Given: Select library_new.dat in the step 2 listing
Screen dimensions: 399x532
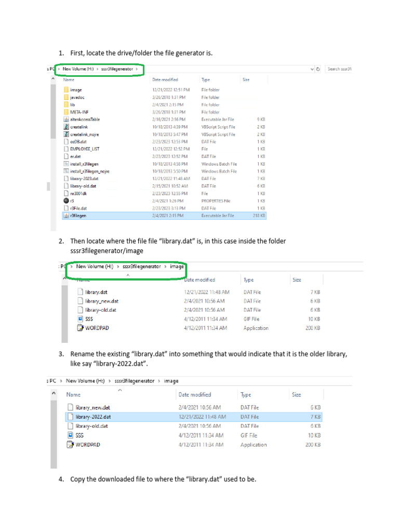Looking at the screenshot, I should (102, 301).
